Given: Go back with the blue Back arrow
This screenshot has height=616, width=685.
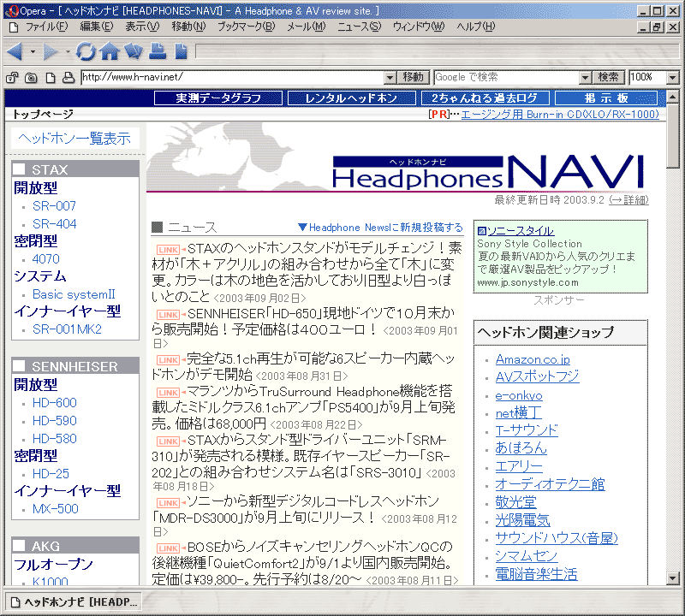Looking at the screenshot, I should tap(15, 51).
